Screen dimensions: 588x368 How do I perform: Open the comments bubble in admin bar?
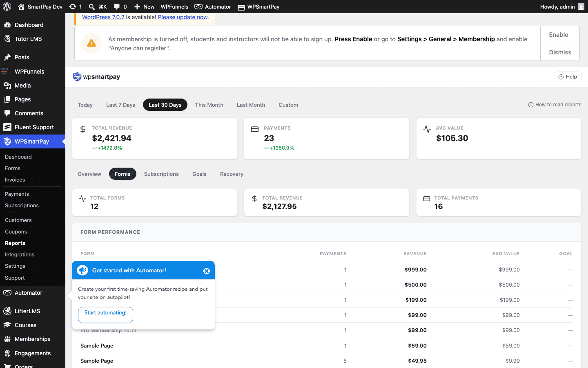tap(117, 7)
